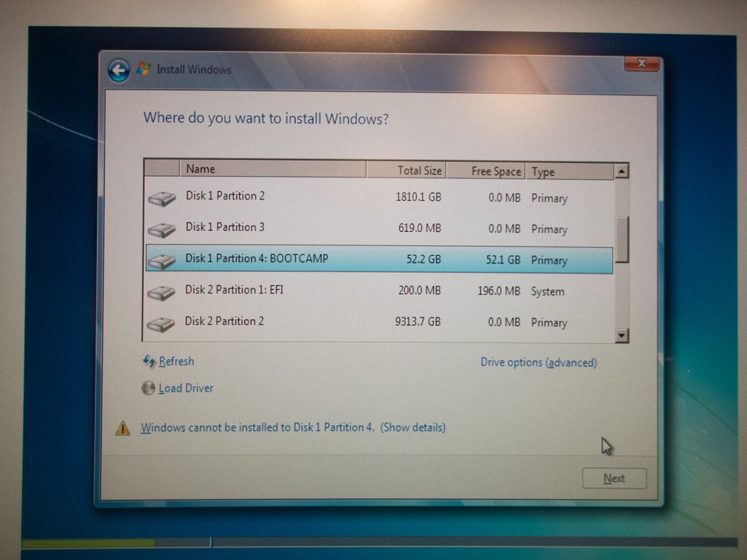This screenshot has width=747, height=560.
Task: Select Disk 1 Partition 3 row
Action: point(379,228)
